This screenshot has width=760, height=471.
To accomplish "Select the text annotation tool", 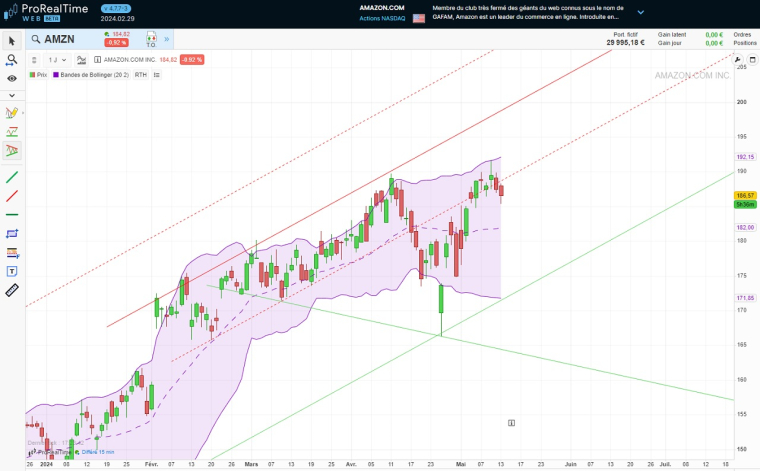I will click(x=12, y=271).
